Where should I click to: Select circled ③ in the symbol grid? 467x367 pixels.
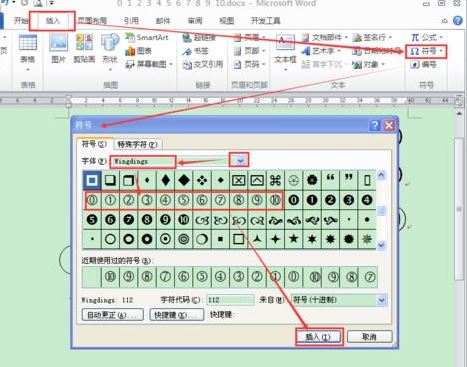tap(147, 200)
